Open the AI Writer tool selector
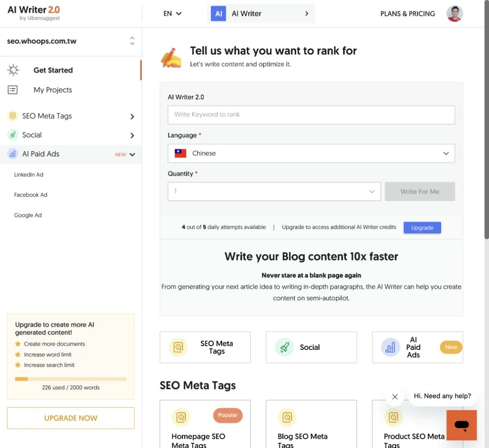489x448 pixels. [x=261, y=14]
